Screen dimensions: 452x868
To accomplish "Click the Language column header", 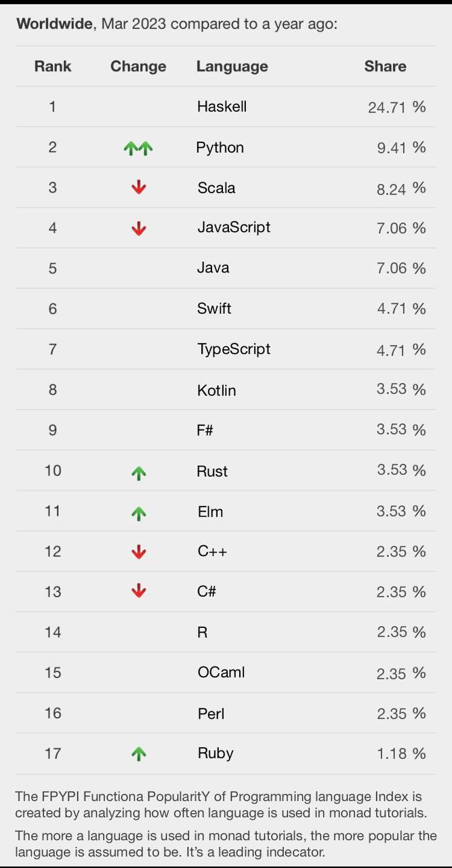I will [232, 66].
